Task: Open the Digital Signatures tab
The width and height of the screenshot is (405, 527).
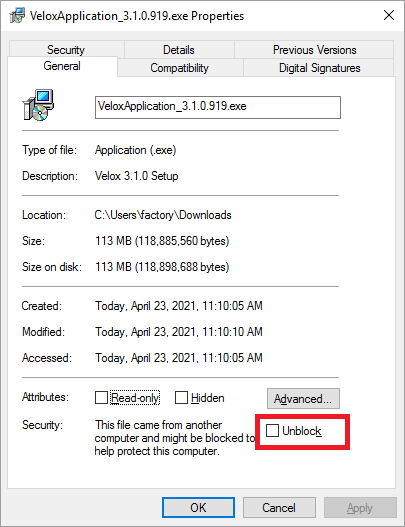Action: (319, 68)
